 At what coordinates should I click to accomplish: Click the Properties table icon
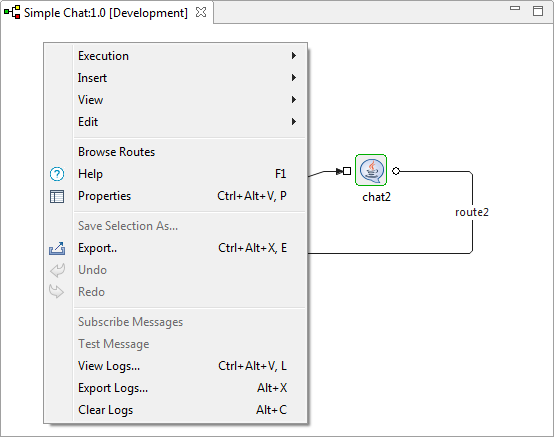(57, 196)
